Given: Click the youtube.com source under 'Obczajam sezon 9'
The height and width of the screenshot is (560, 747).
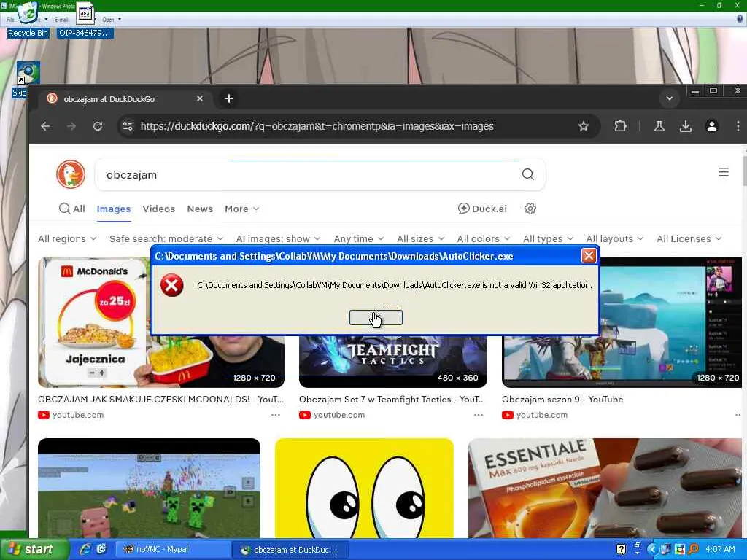Looking at the screenshot, I should tap(535, 415).
